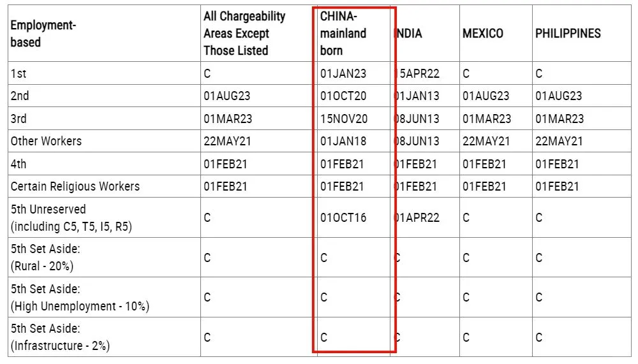The width and height of the screenshot is (638, 364).
Task: Click the Certain Religious Workers row label
Action: pos(75,186)
